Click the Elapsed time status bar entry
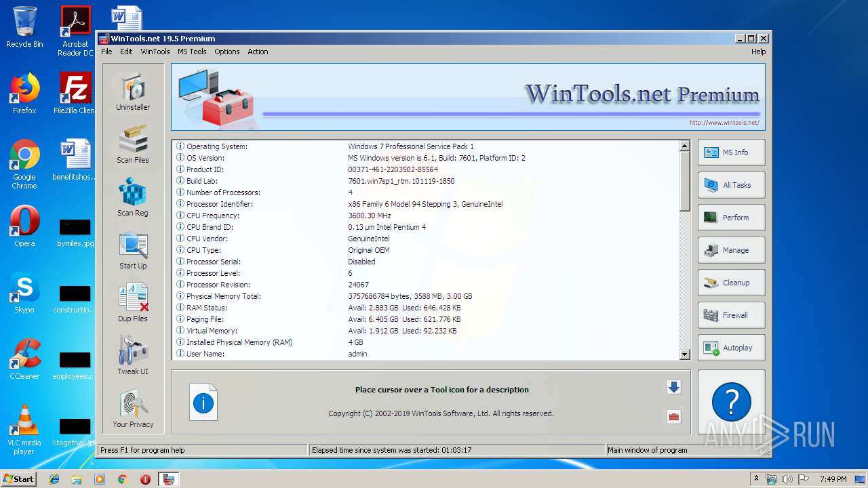Image resolution: width=868 pixels, height=488 pixels. 456,450
